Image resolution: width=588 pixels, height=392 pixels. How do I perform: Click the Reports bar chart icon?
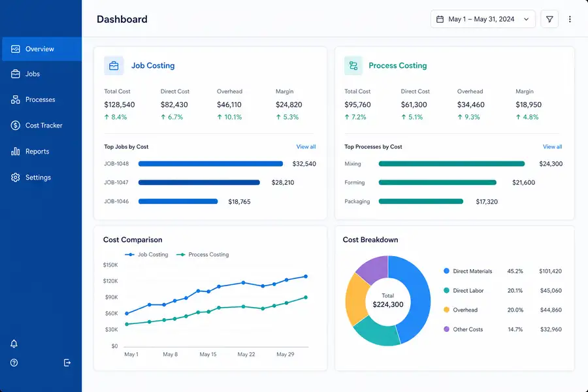tap(16, 151)
